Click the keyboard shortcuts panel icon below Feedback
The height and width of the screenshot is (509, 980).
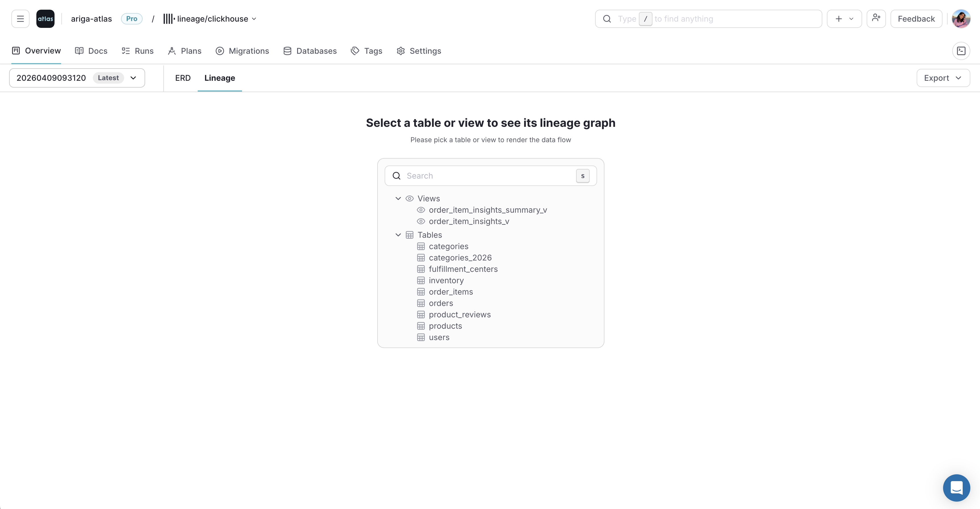(x=961, y=51)
